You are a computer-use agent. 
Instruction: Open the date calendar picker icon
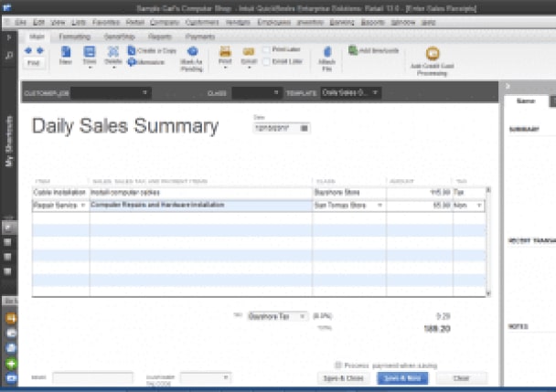[304, 127]
